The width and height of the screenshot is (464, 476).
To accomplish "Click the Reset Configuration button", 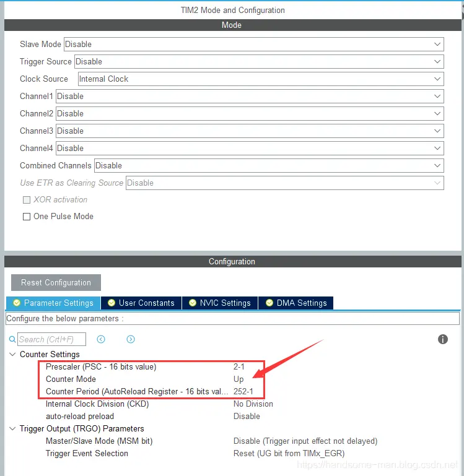I will click(56, 283).
